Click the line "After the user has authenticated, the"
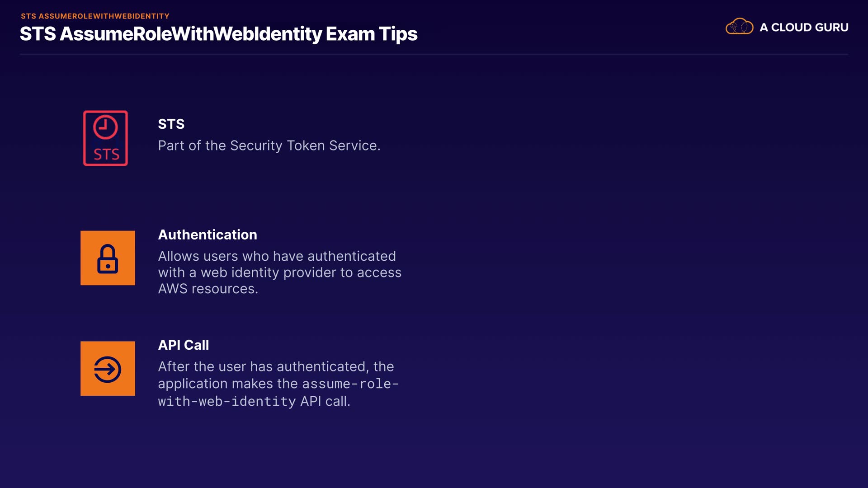This screenshot has height=488, width=868. pos(276,366)
